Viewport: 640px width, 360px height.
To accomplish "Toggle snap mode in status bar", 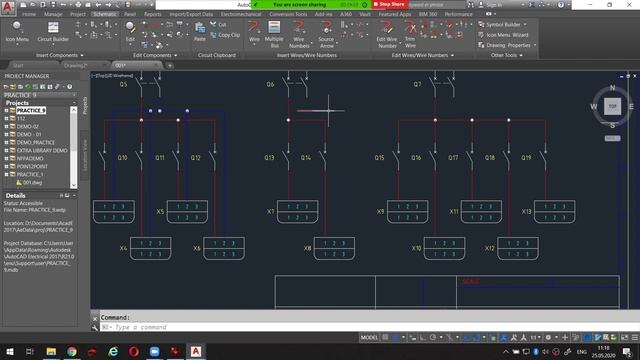I will [395, 338].
